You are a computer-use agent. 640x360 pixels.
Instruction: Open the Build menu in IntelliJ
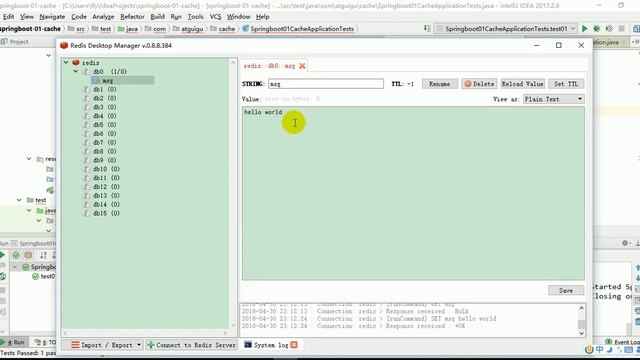coord(158,17)
